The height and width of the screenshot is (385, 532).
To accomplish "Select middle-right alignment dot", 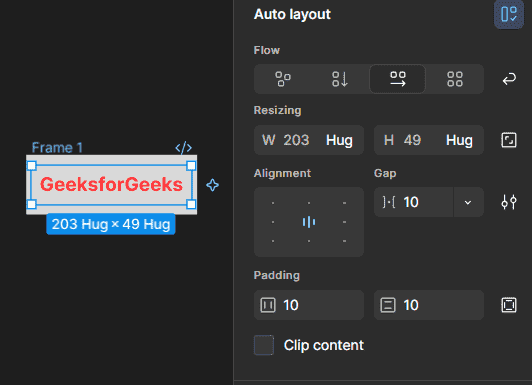I will (x=344, y=222).
